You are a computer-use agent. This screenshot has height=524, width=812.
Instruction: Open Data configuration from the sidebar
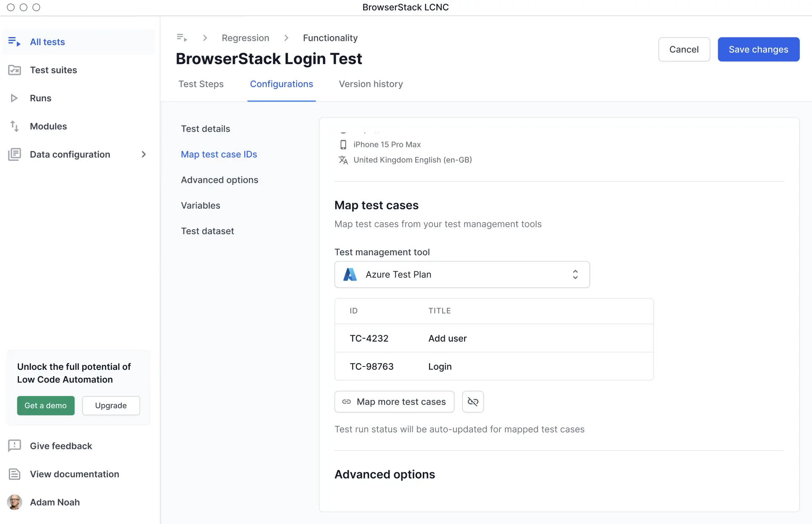(x=15, y=154)
